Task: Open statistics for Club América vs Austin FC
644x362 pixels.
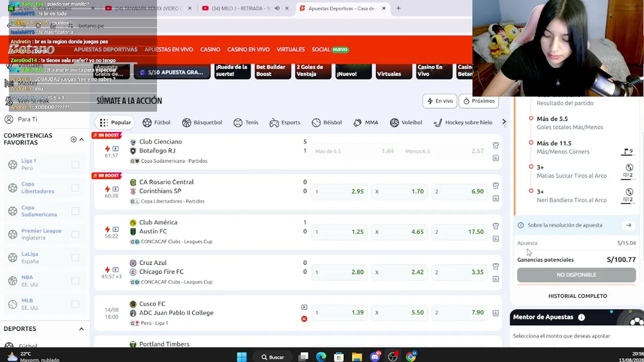Action: pyautogui.click(x=496, y=238)
